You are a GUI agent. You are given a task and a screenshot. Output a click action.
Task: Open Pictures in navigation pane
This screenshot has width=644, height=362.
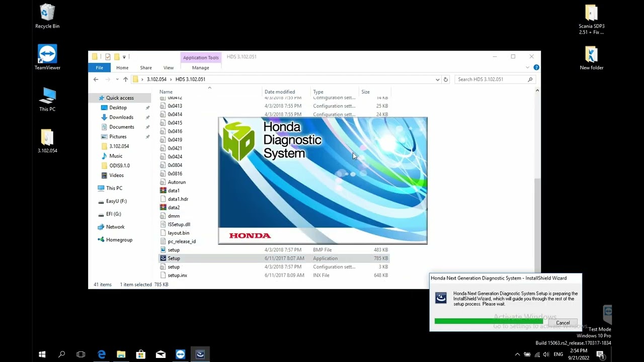click(118, 137)
